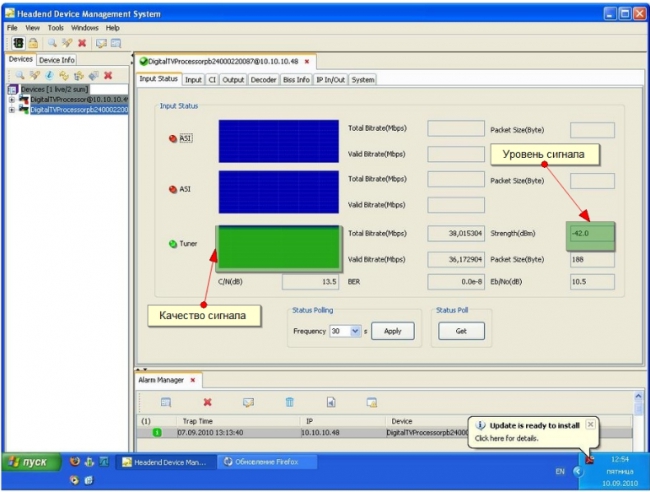The image size is (650, 492).
Task: Switch to the Device Info tab
Action: 57,60
